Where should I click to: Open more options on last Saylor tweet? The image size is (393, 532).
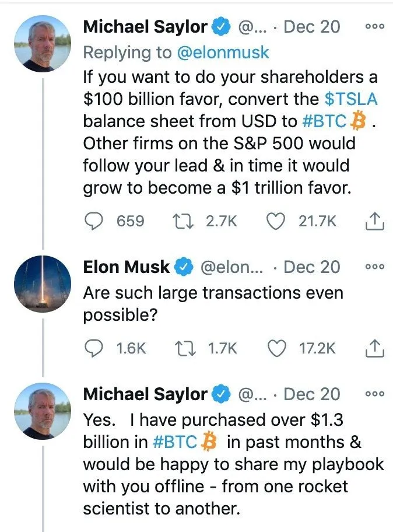point(375,394)
